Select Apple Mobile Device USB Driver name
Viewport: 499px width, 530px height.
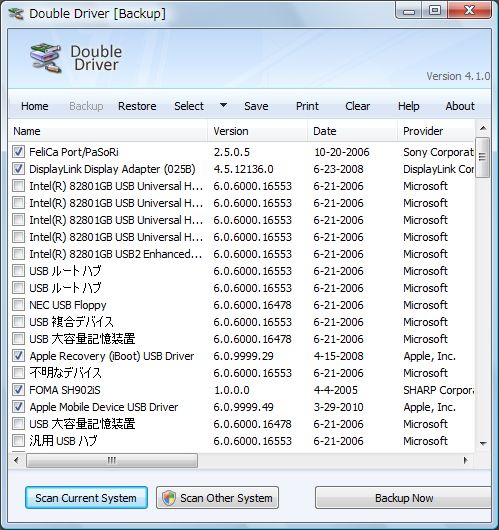pyautogui.click(x=104, y=407)
